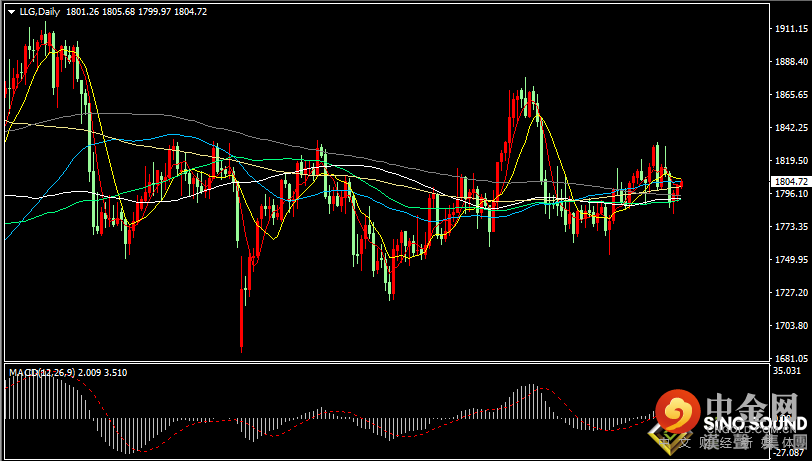Viewport: 812px width, 461px height.
Task: Select the low value 1799.97 in header
Action: (154, 11)
